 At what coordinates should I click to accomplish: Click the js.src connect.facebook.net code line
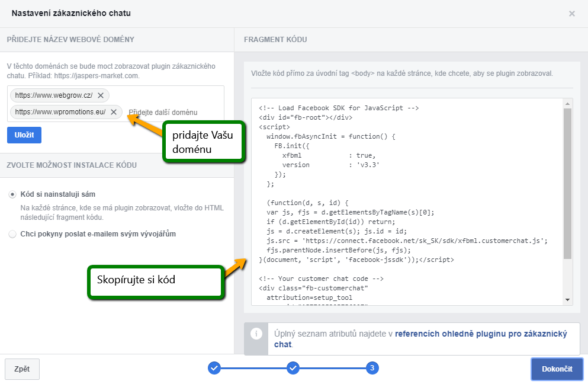(407, 241)
